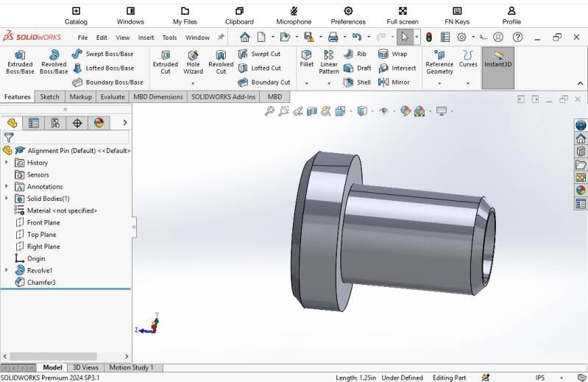Open the Hole Wizard tool

tap(193, 62)
